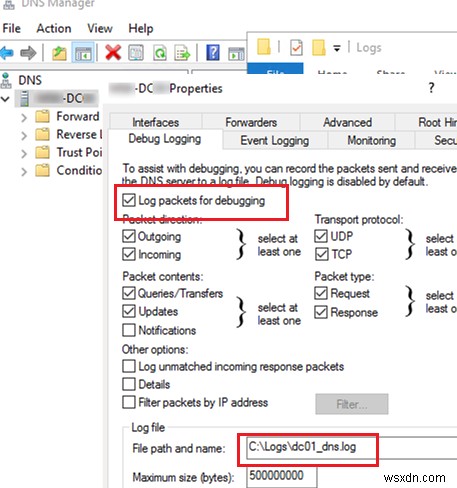Click the folder icon in Logs window title bar

264,47
